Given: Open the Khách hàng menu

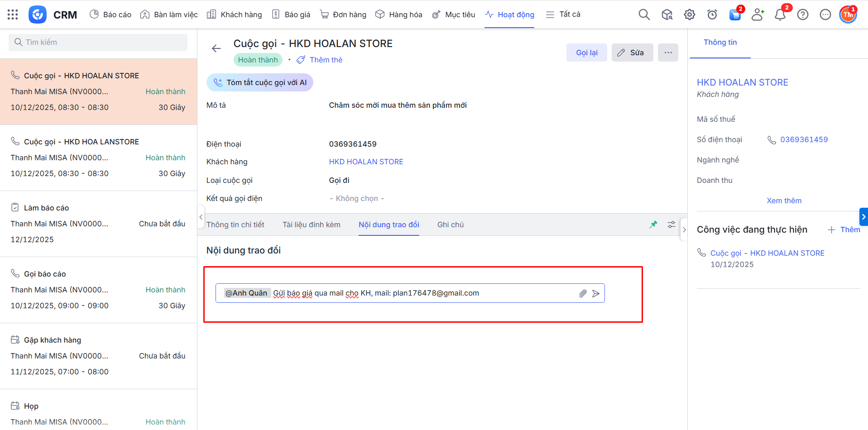Looking at the screenshot, I should 235,14.
